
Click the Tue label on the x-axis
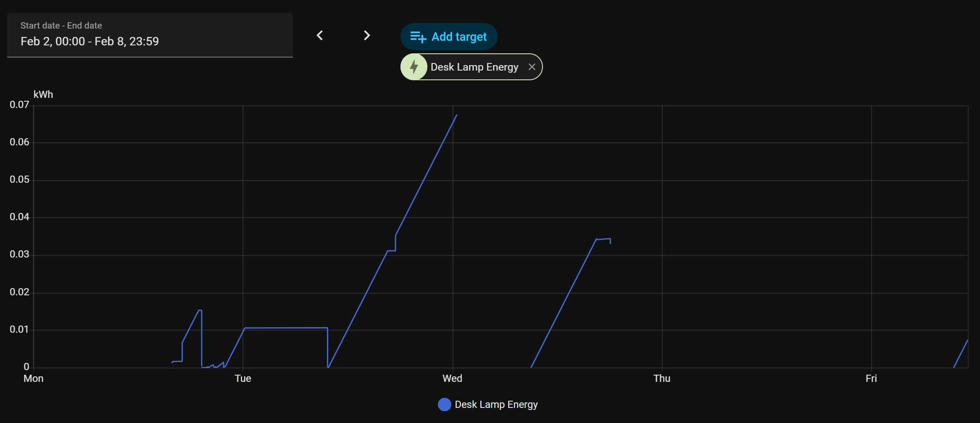(243, 378)
